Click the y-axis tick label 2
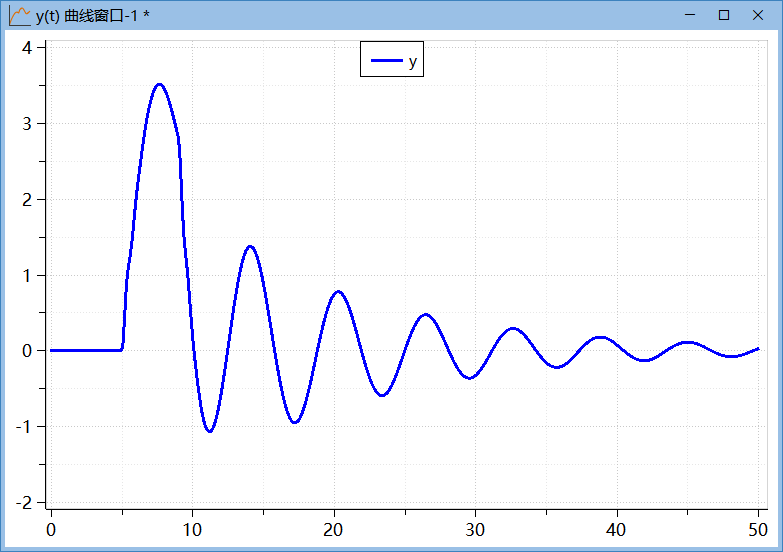The width and height of the screenshot is (783, 552). (x=28, y=200)
